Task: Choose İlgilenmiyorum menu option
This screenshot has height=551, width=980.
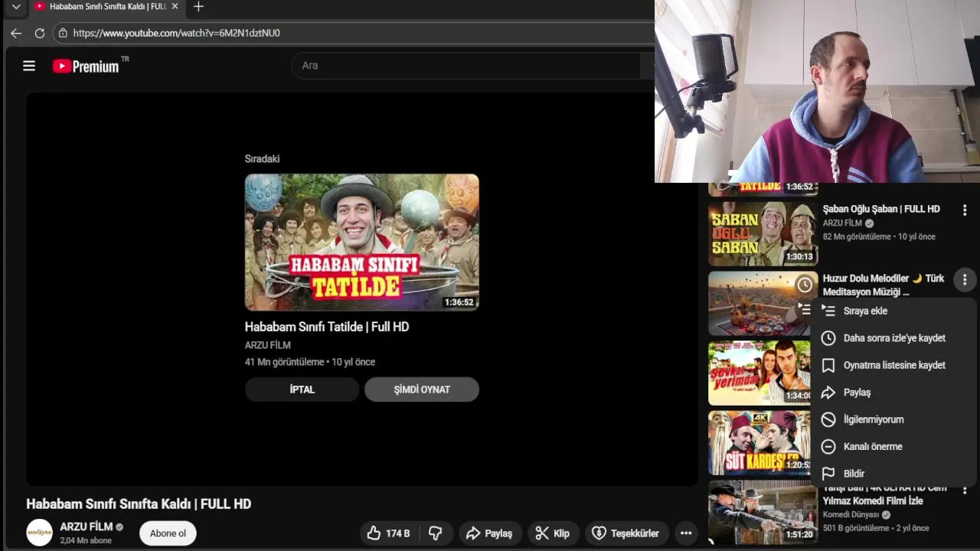Action: click(893, 419)
